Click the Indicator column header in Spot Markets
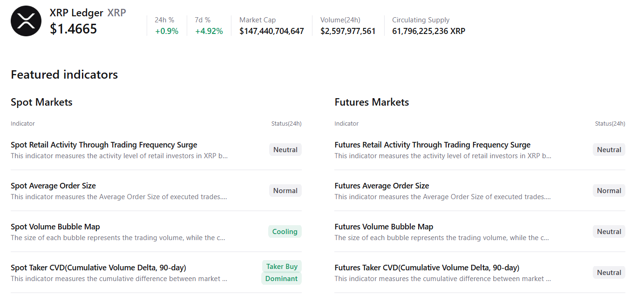The image size is (644, 295). [x=23, y=124]
